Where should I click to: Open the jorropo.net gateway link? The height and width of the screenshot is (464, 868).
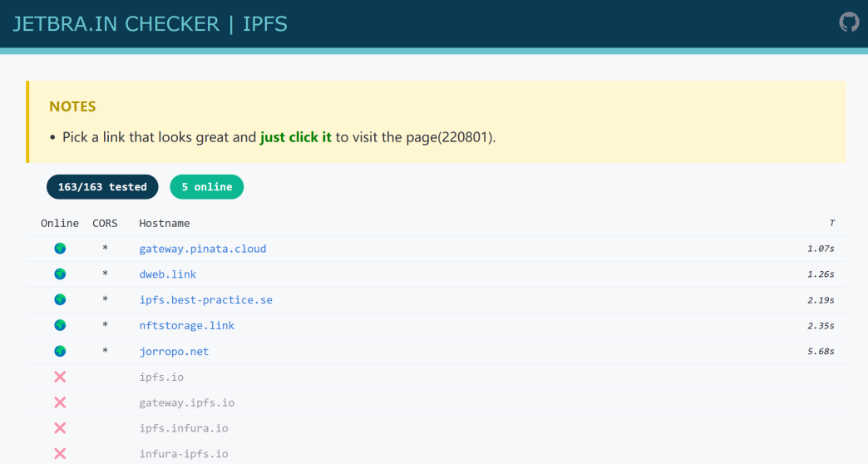pos(174,352)
